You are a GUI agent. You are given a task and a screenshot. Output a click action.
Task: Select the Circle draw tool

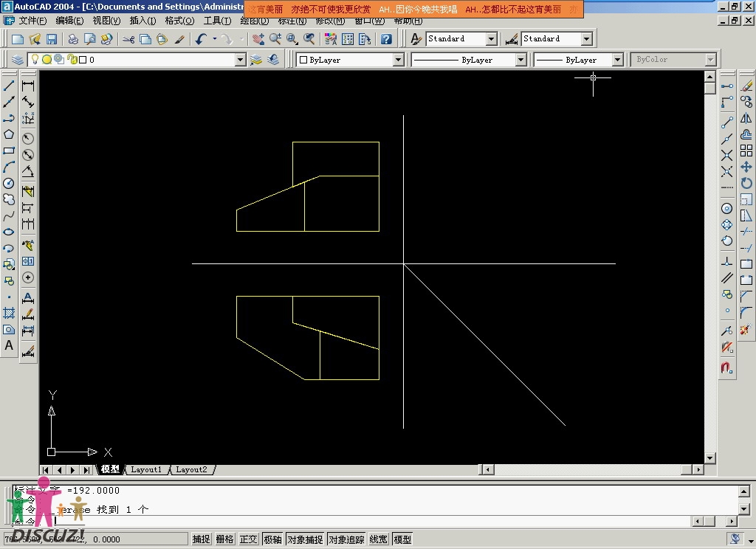pyautogui.click(x=9, y=183)
